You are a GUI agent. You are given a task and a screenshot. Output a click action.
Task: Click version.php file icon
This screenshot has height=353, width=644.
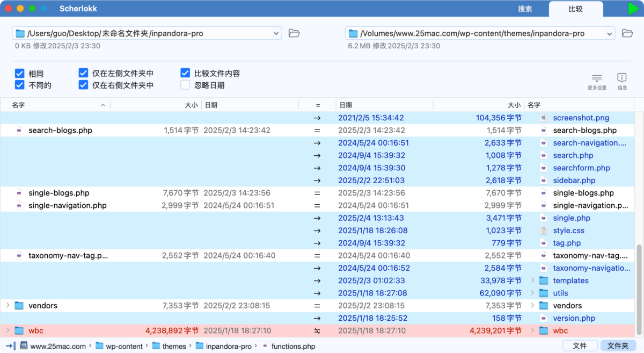(x=544, y=318)
